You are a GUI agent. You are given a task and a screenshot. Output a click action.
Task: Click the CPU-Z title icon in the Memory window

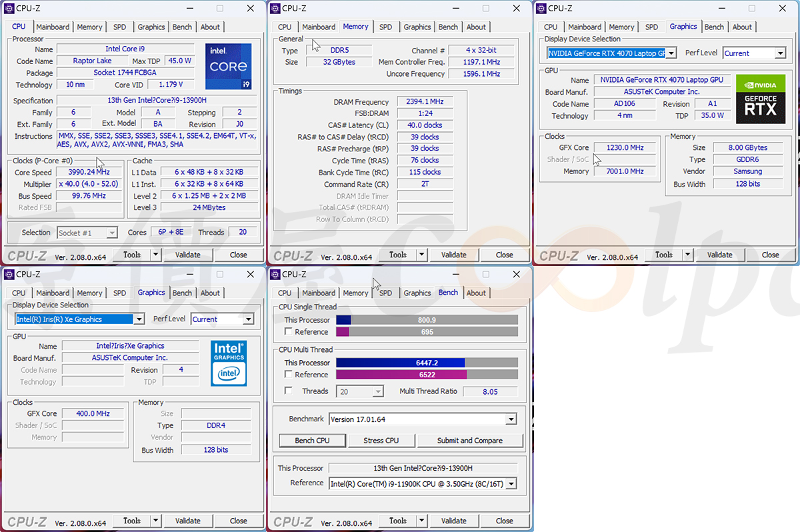tap(274, 8)
